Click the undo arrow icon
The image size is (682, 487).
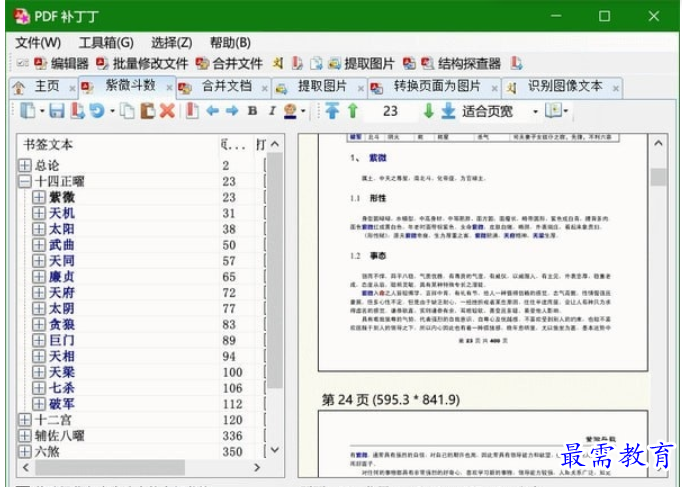pyautogui.click(x=97, y=111)
